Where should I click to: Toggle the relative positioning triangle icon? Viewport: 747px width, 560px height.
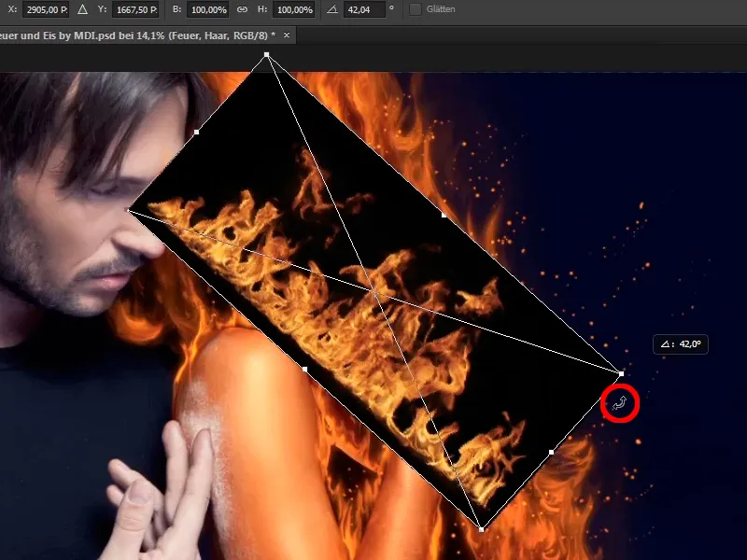click(82, 9)
